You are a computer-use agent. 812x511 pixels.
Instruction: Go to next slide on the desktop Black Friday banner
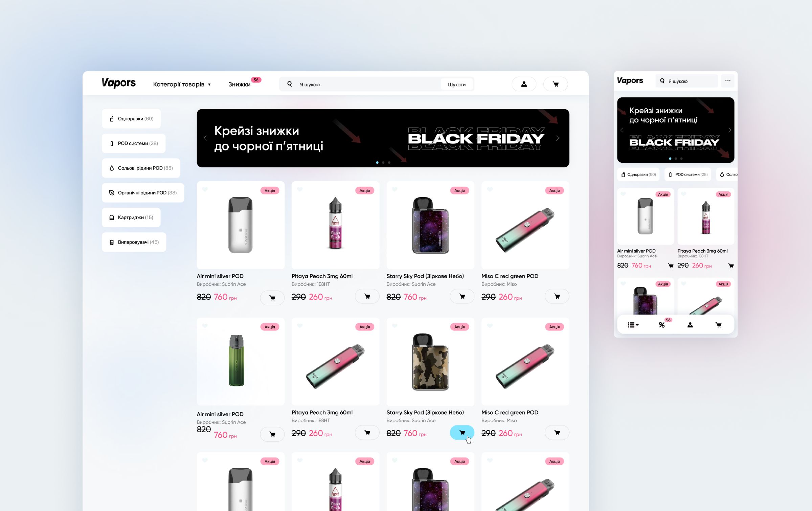pyautogui.click(x=558, y=138)
